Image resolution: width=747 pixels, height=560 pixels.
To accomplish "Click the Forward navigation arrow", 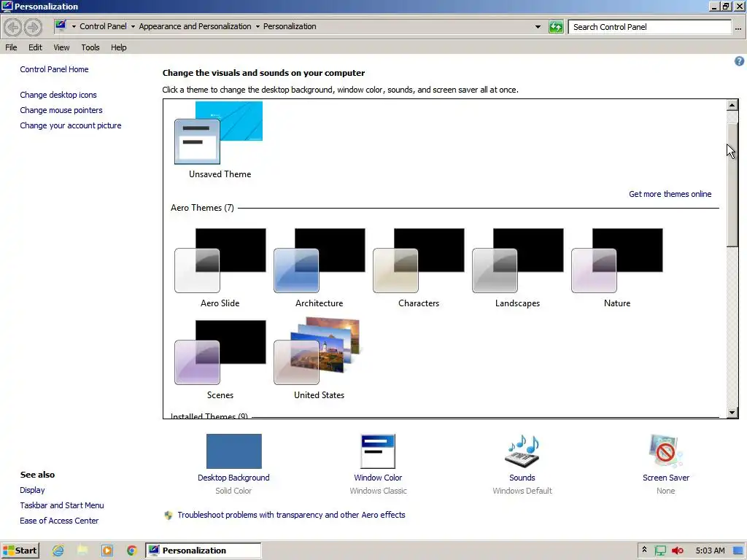I will 33,27.
